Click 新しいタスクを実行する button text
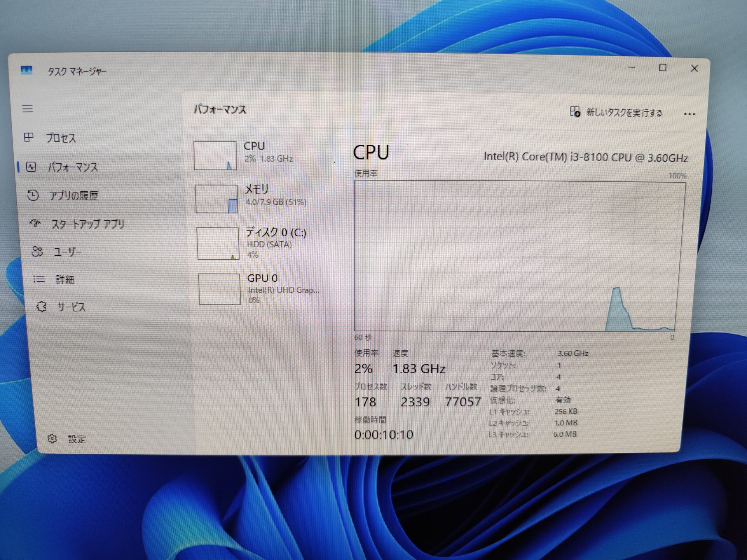 pyautogui.click(x=624, y=112)
